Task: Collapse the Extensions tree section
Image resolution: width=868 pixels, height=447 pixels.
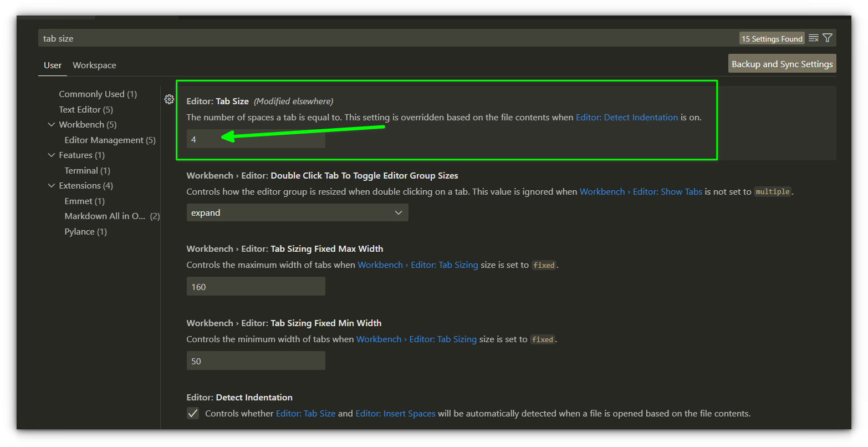Action: [x=51, y=185]
